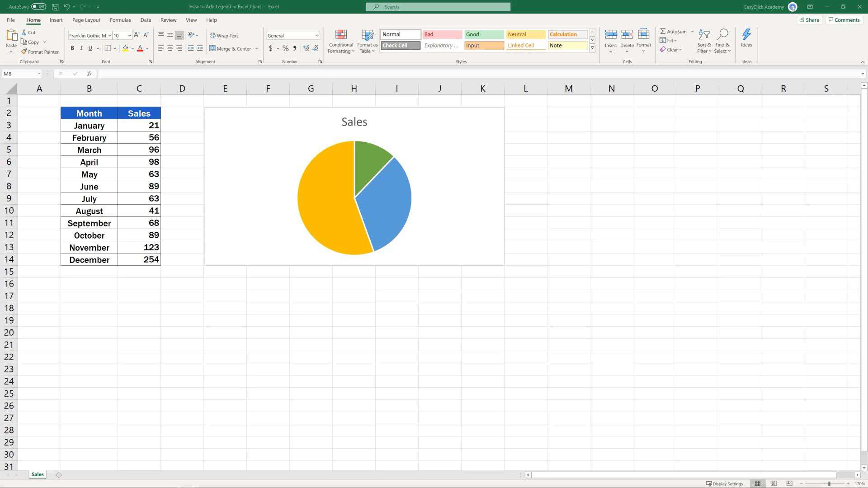Image resolution: width=868 pixels, height=488 pixels.
Task: Apply the red Font Color
Action: (140, 48)
